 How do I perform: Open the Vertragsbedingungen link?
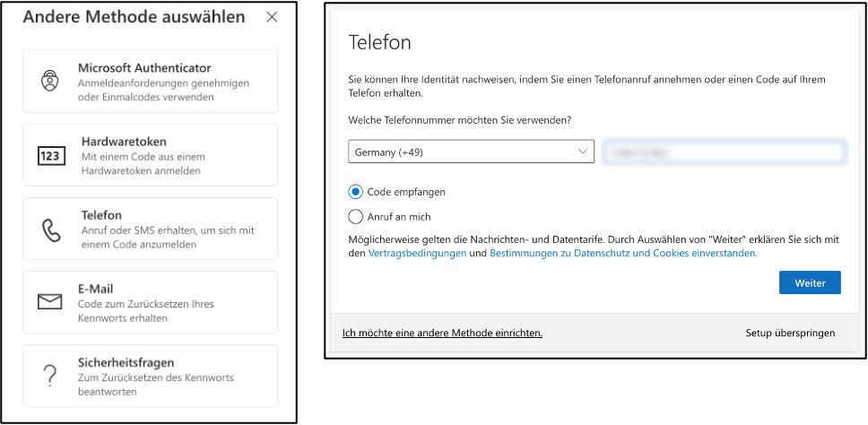click(417, 254)
